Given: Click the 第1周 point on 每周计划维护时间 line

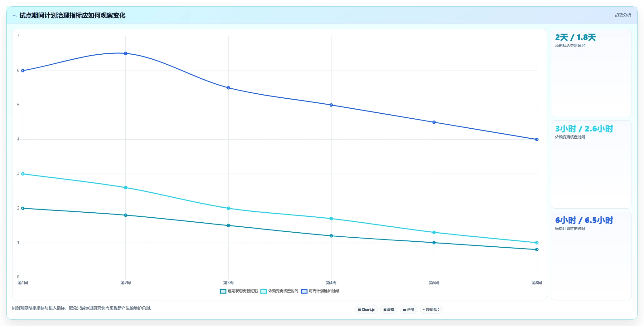Looking at the screenshot, I should click(23, 71).
